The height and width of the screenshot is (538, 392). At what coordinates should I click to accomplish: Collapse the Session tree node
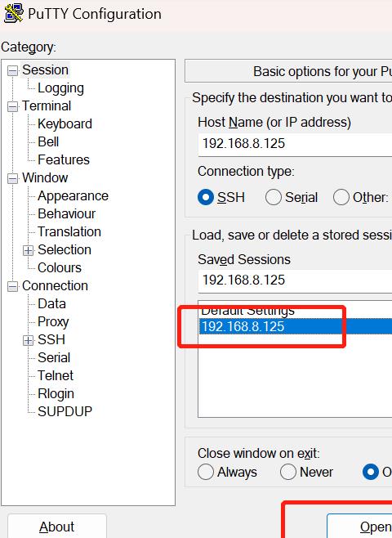(x=13, y=70)
